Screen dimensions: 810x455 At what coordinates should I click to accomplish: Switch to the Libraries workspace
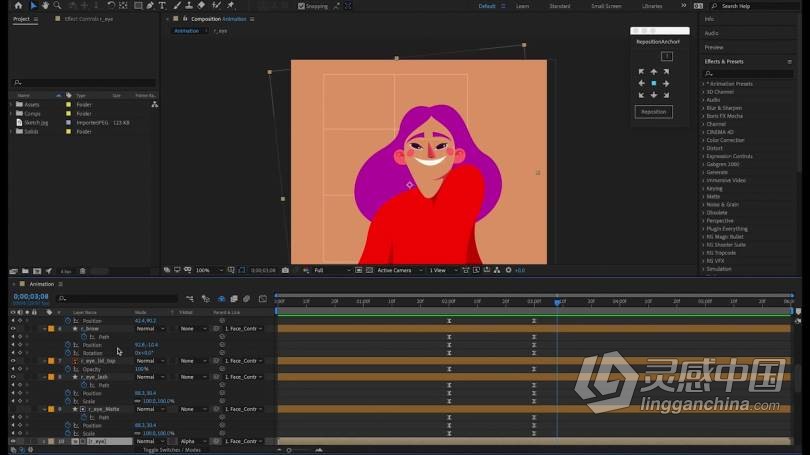click(651, 6)
